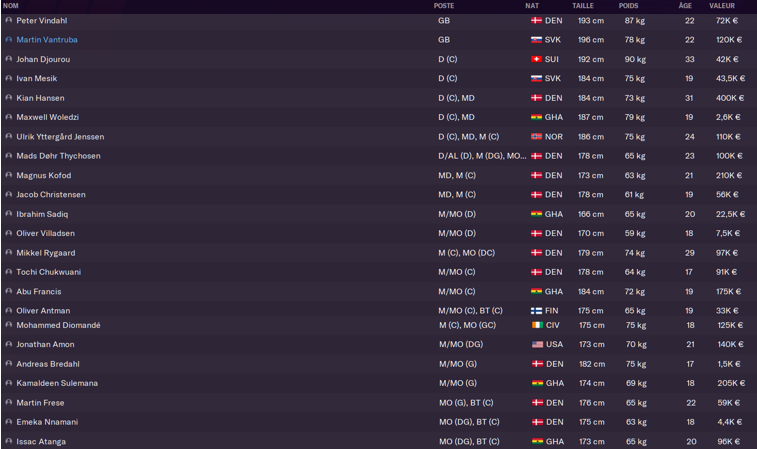Select Andreas Bredahl's value 1,5K €

[729, 364]
